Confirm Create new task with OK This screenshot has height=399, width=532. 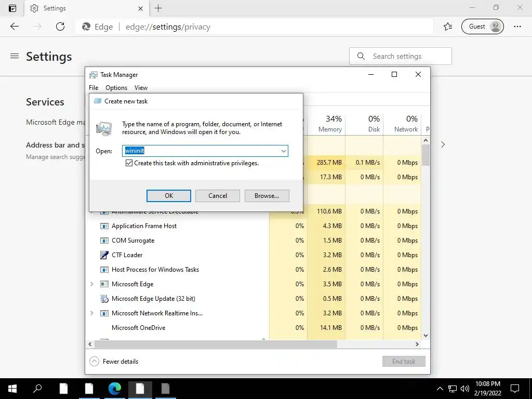[x=169, y=196]
